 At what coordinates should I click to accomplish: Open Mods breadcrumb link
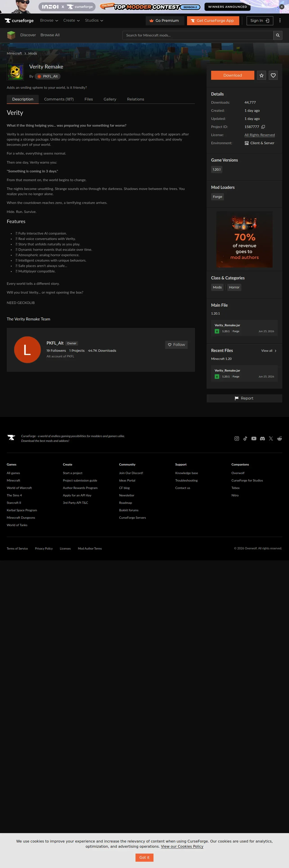[33, 53]
